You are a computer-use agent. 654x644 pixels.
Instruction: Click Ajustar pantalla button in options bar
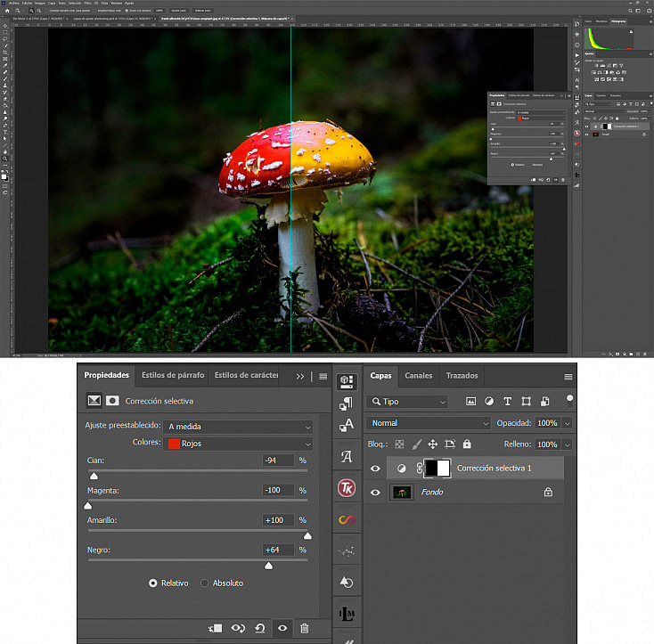[178, 11]
